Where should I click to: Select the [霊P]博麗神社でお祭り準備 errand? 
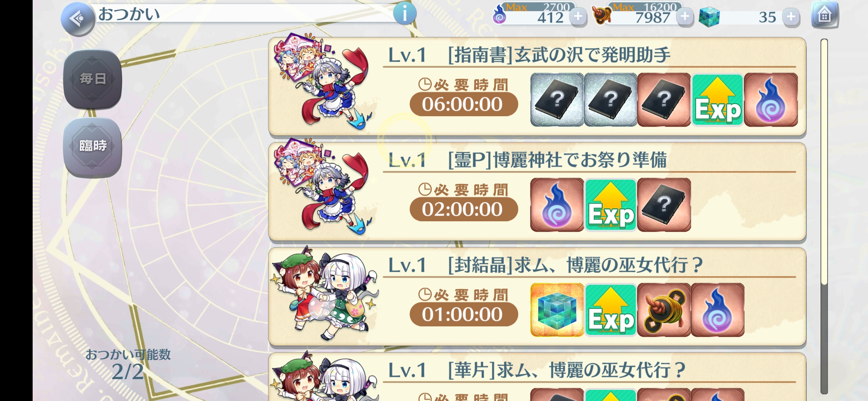point(537,191)
